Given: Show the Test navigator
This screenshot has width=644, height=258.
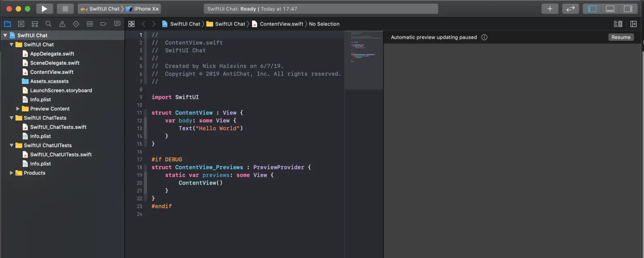Looking at the screenshot, I should (76, 24).
